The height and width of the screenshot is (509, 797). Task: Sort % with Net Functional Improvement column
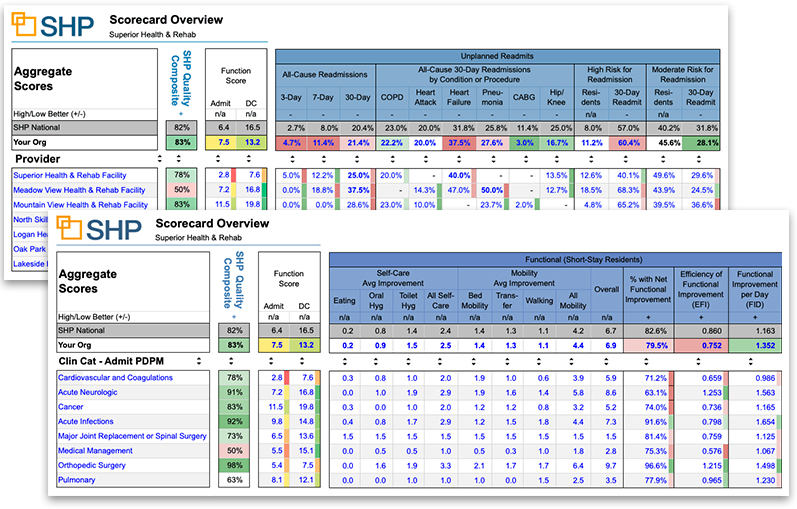[x=647, y=362]
